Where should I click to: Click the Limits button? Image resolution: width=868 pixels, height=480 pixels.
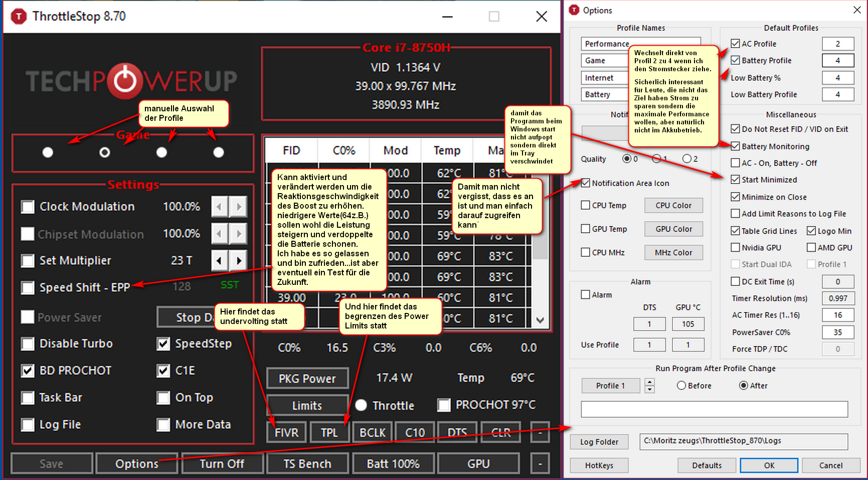307,405
